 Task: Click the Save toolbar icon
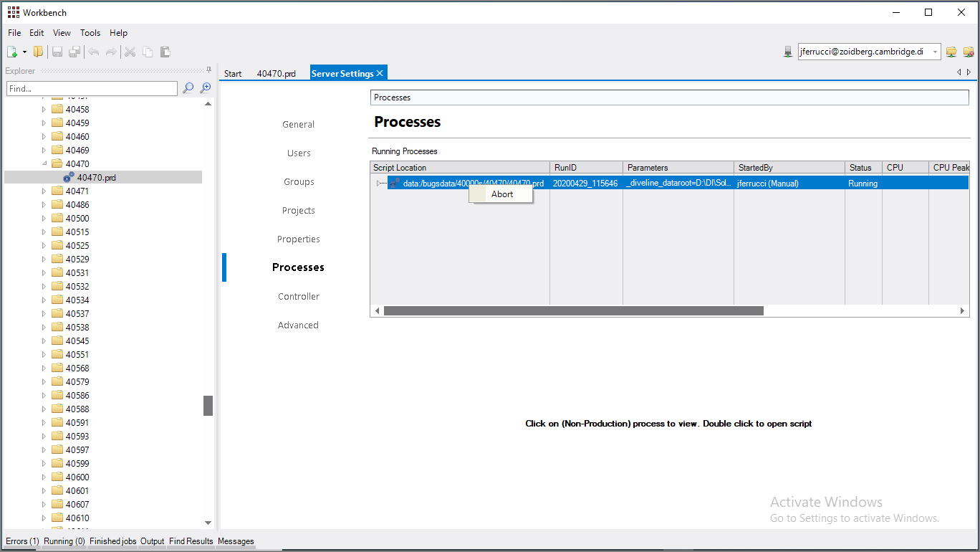click(57, 52)
